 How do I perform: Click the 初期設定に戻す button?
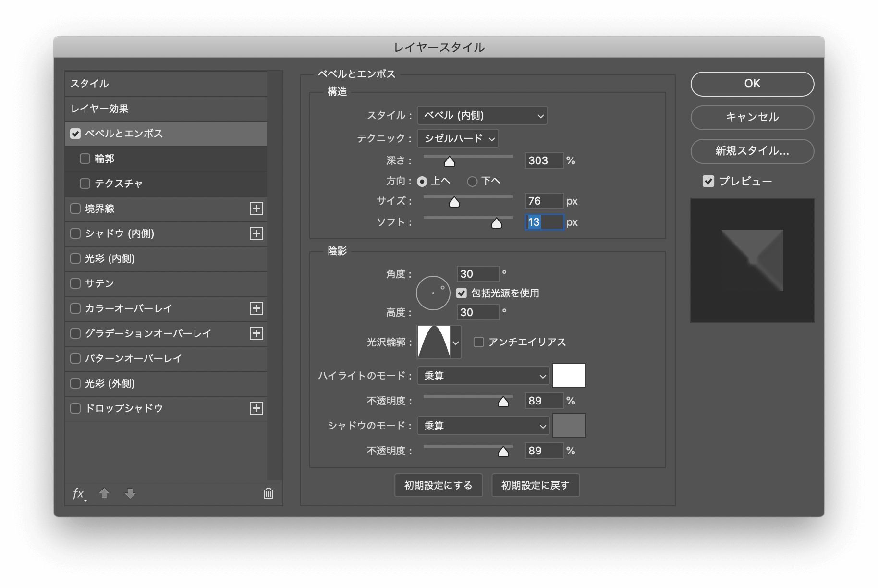(x=535, y=485)
